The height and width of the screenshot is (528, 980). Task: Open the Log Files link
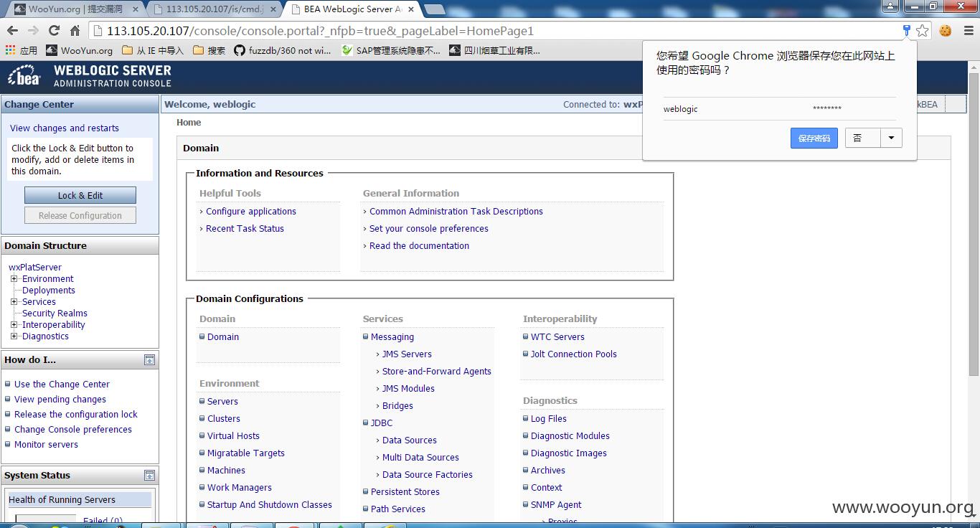[549, 419]
